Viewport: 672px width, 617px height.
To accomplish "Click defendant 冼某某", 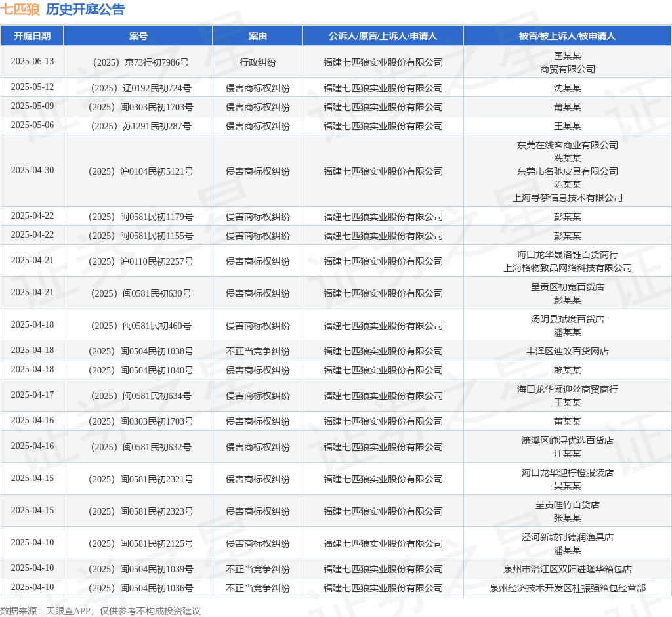I will 568,158.
